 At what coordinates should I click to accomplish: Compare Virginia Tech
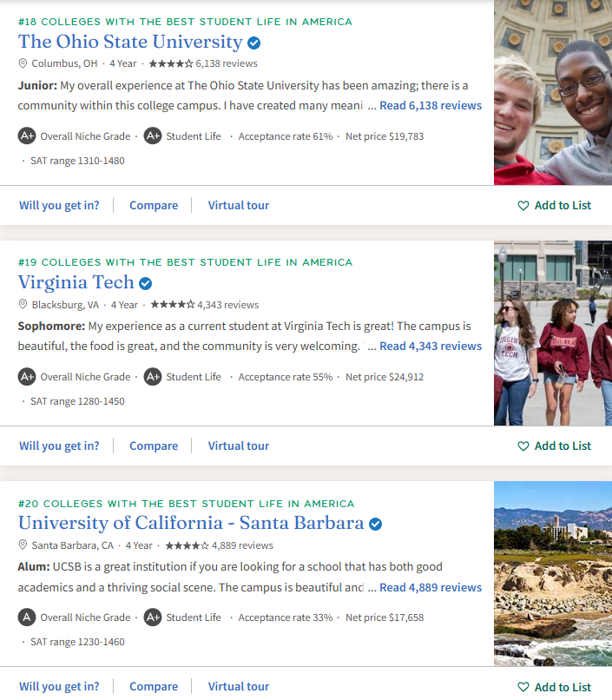point(154,446)
